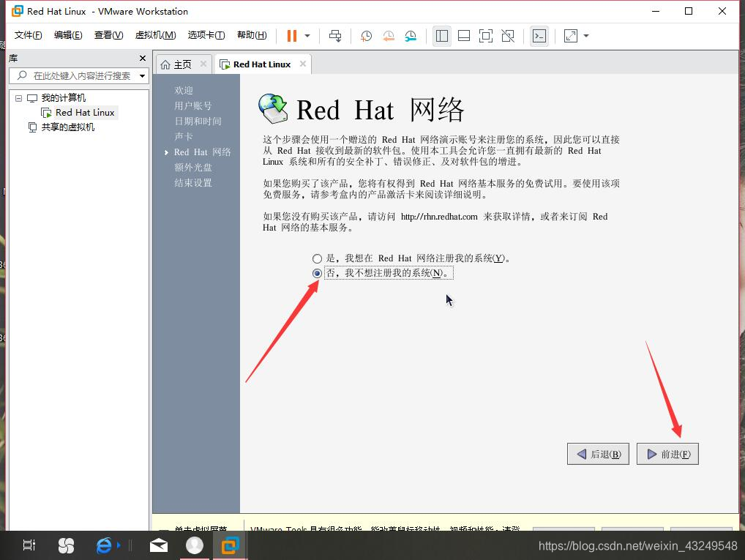Click the 后退(B) back button
Viewport: 745px width, 560px height.
click(598, 454)
